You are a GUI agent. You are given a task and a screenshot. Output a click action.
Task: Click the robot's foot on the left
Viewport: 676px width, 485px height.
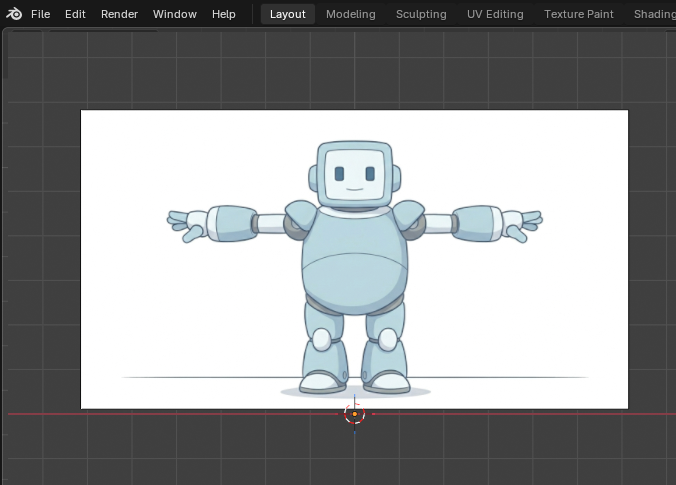tap(323, 380)
